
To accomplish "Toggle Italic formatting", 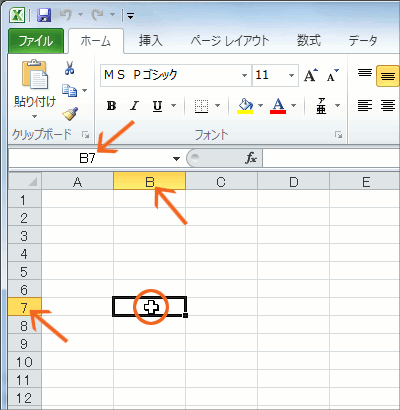I will click(x=134, y=106).
